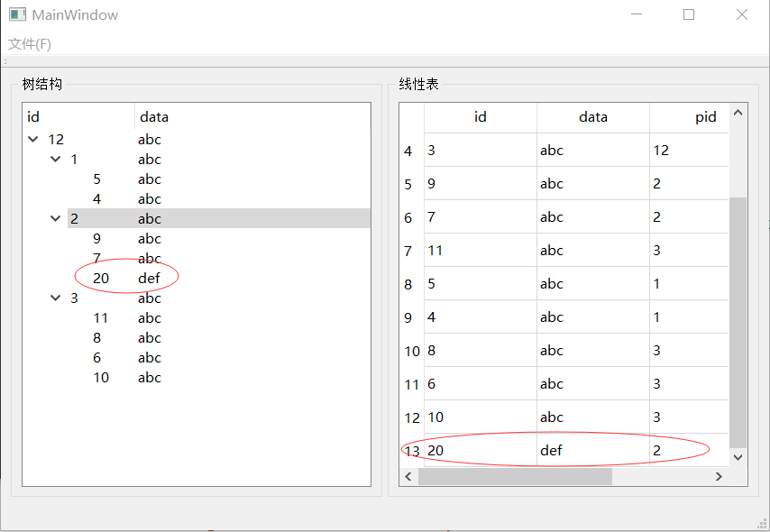This screenshot has height=532, width=770.
Task: Collapse the selected tree node with id 2
Action: coord(56,218)
